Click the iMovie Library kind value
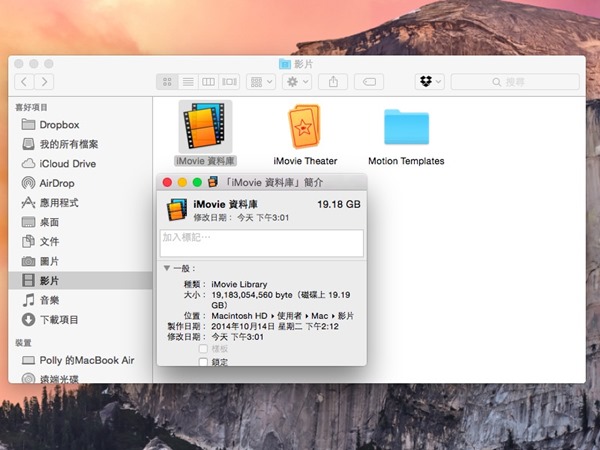Image resolution: width=600 pixels, height=450 pixels. [239, 284]
